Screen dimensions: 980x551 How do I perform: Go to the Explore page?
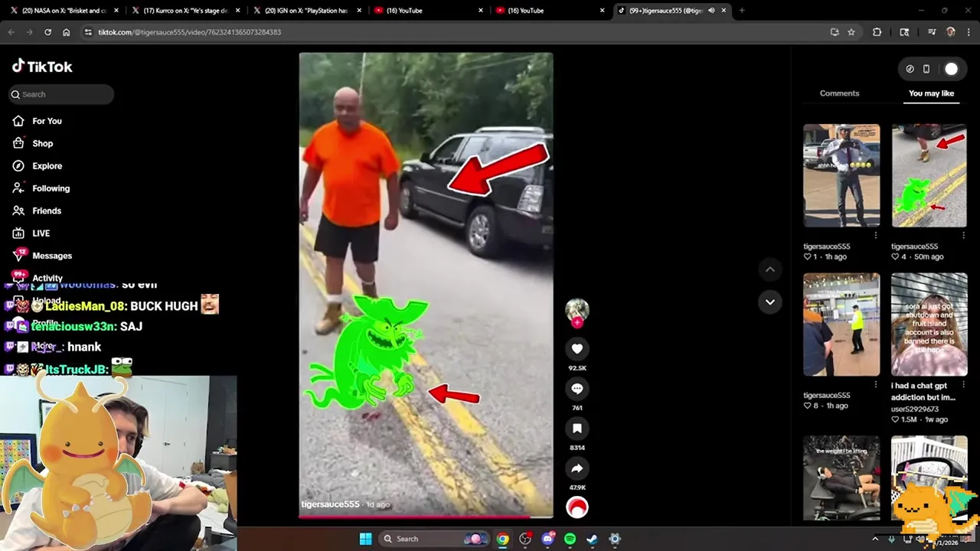pos(47,165)
